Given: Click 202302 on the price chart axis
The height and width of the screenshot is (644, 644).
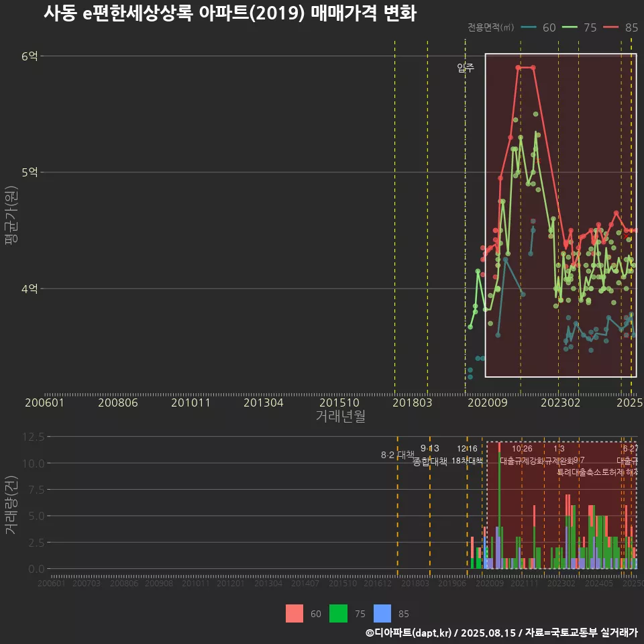Looking at the screenshot, I should (561, 402).
